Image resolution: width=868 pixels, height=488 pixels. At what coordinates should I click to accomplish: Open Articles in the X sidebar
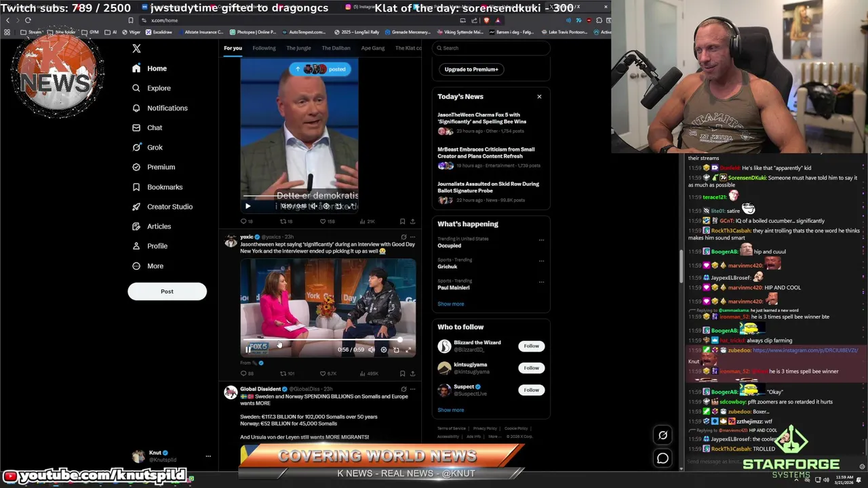[x=151, y=226]
